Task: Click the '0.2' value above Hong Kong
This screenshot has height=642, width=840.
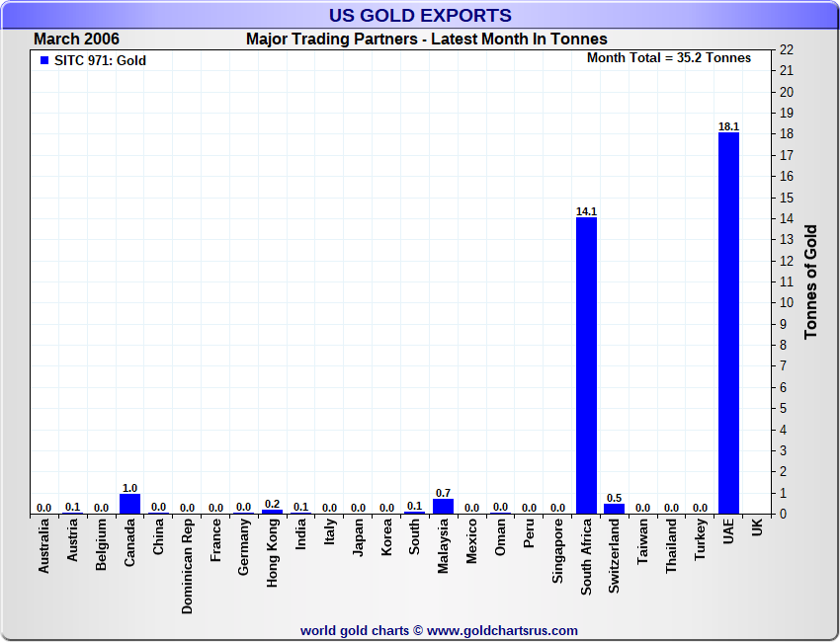Action: click(272, 504)
